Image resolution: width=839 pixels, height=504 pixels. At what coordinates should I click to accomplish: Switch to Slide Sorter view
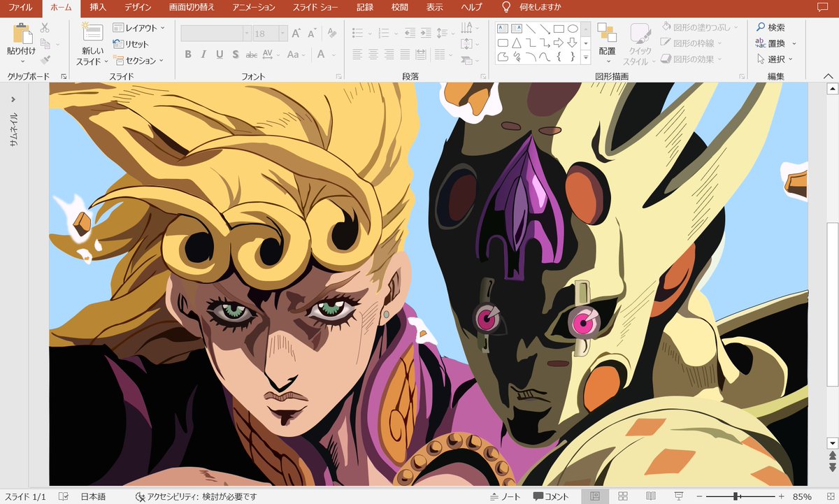(x=623, y=496)
